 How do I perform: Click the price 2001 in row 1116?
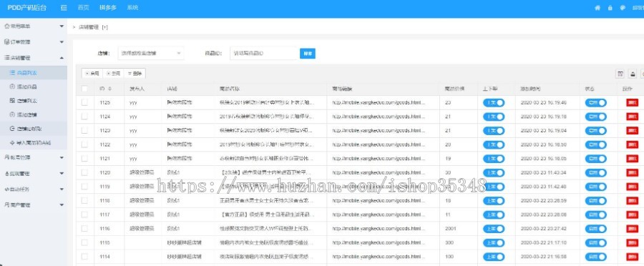pos(451,229)
